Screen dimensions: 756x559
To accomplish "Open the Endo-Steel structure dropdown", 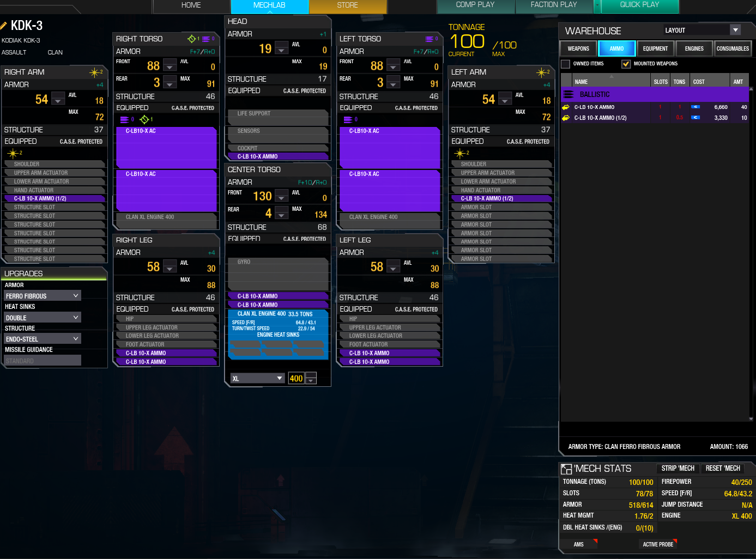I will [43, 338].
